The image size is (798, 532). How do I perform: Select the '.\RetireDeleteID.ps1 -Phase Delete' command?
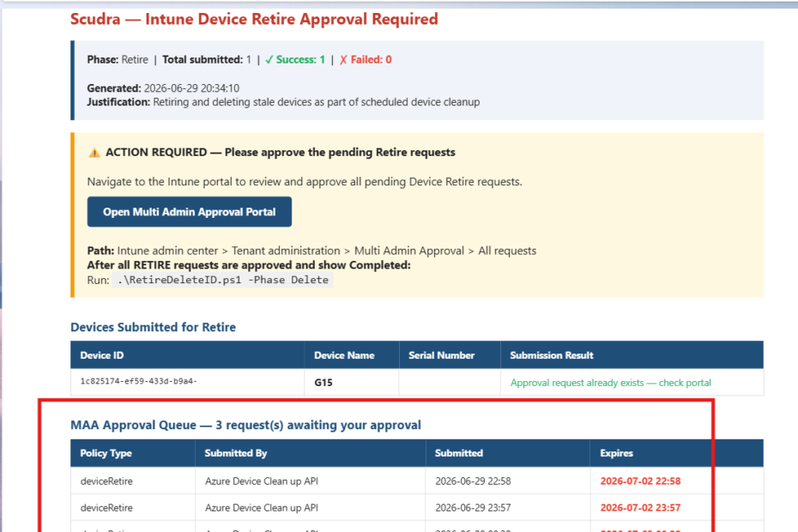223,280
